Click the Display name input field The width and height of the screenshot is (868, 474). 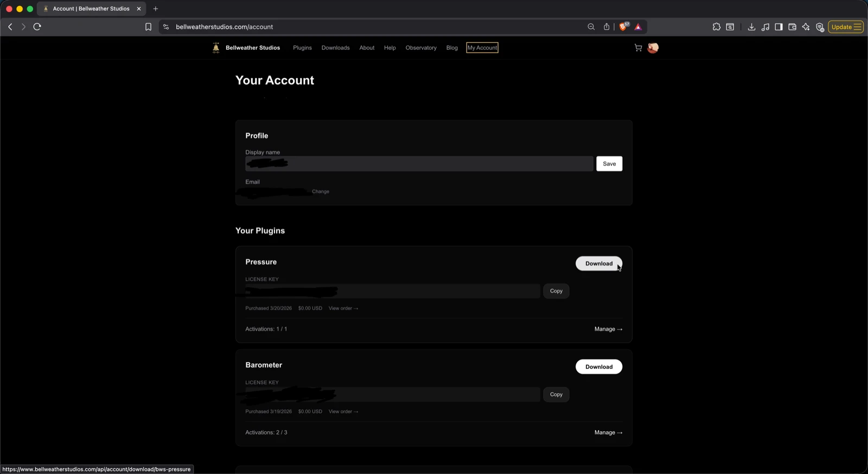pyautogui.click(x=419, y=164)
